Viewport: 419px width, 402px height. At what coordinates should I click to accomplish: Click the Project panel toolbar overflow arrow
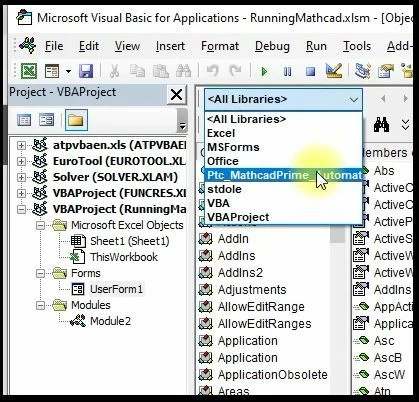point(182,126)
